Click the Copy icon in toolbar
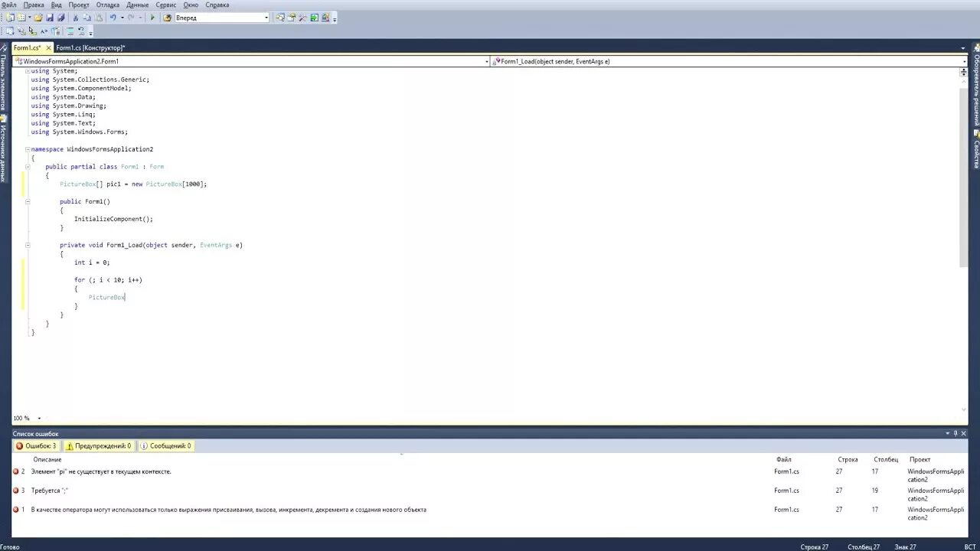980x551 pixels. click(x=87, y=18)
